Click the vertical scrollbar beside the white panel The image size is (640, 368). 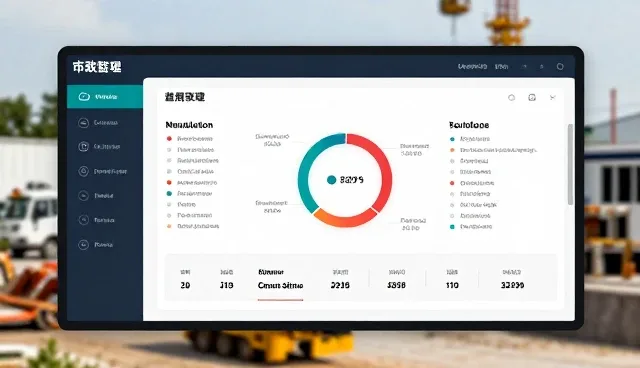click(570, 164)
